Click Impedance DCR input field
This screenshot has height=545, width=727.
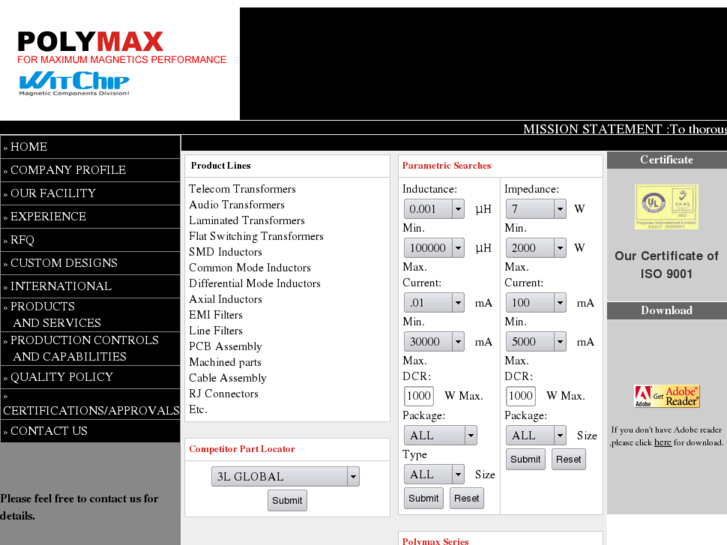click(521, 396)
